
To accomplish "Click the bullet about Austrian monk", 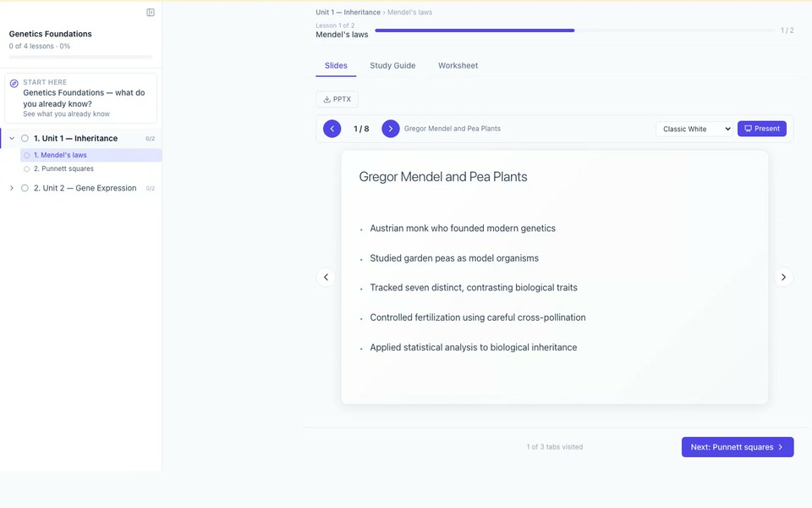I will tap(463, 229).
